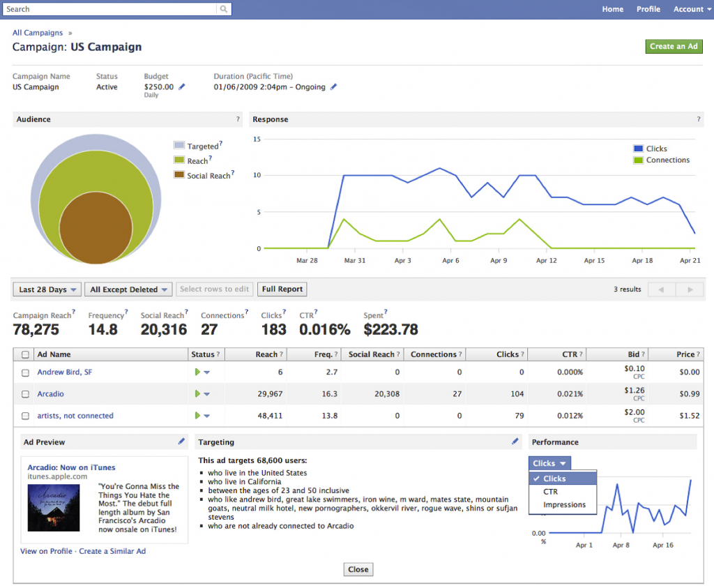The height and width of the screenshot is (588, 714).
Task: Click the pencil icon beside campaign duration
Action: point(333,87)
